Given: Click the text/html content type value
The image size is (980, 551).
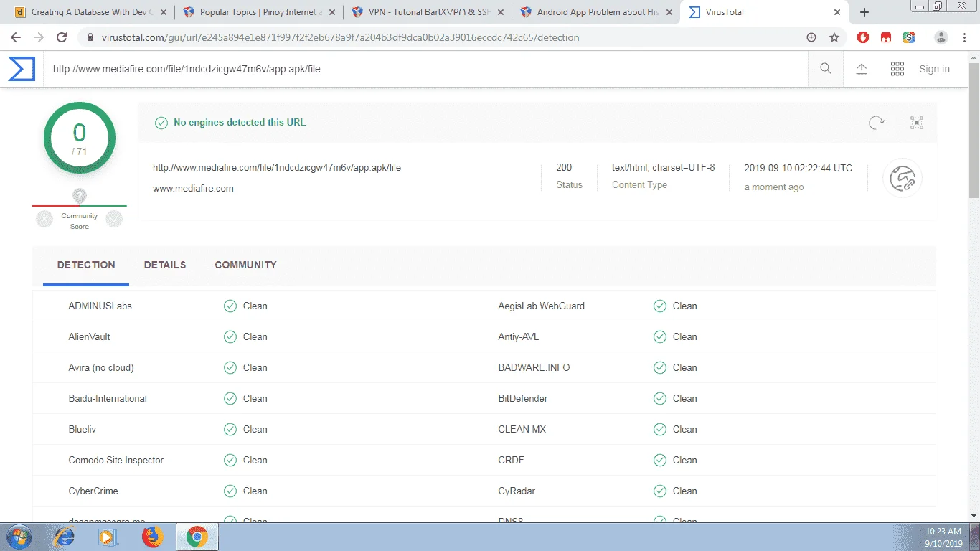Looking at the screenshot, I should pyautogui.click(x=664, y=168).
